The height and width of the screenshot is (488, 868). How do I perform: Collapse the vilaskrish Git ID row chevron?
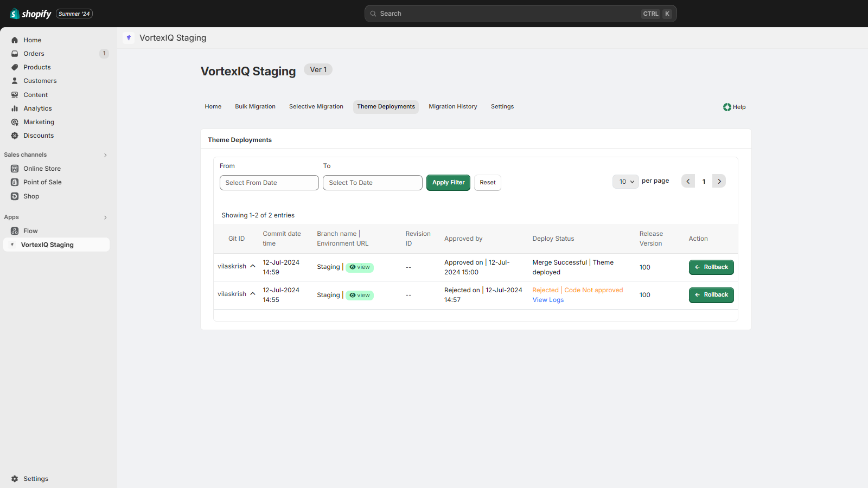[x=252, y=266]
